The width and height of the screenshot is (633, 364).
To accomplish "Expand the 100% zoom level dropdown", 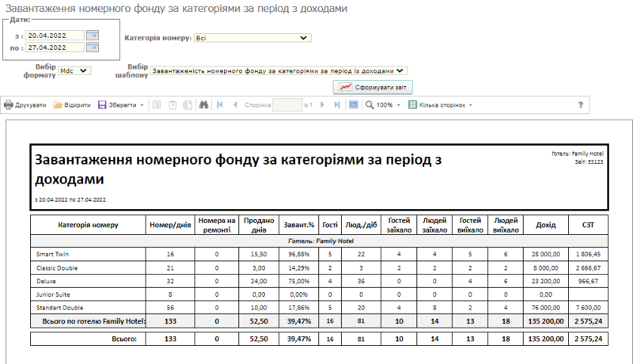I will coord(398,104).
